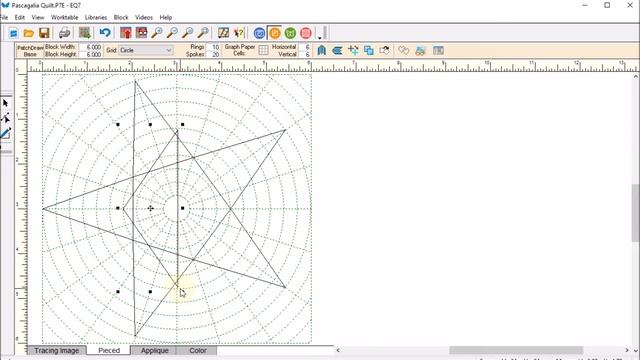640x360 pixels.
Task: Click the vertical scrollbar up arrow
Action: [x=636, y=76]
